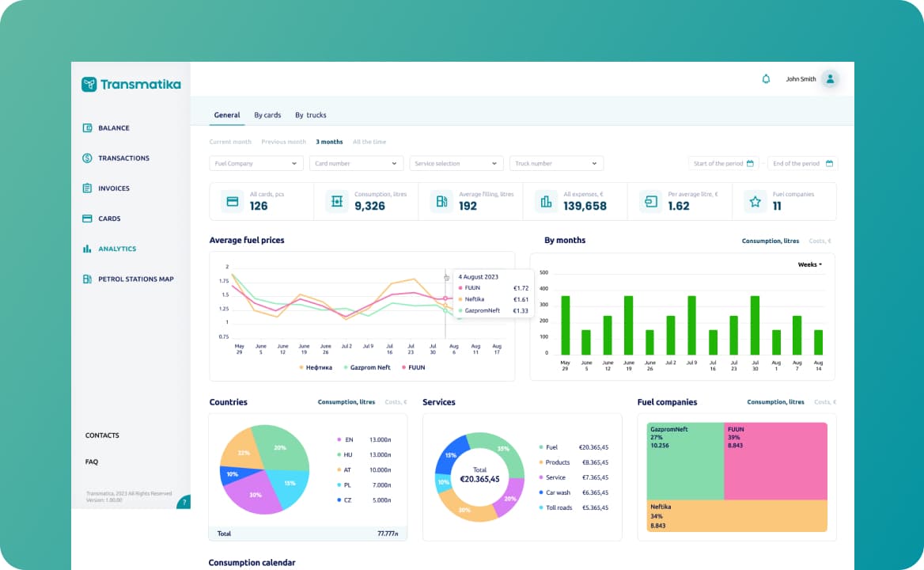This screenshot has width=924, height=570.
Task: Click the Analytics bar chart icon
Action: (87, 249)
